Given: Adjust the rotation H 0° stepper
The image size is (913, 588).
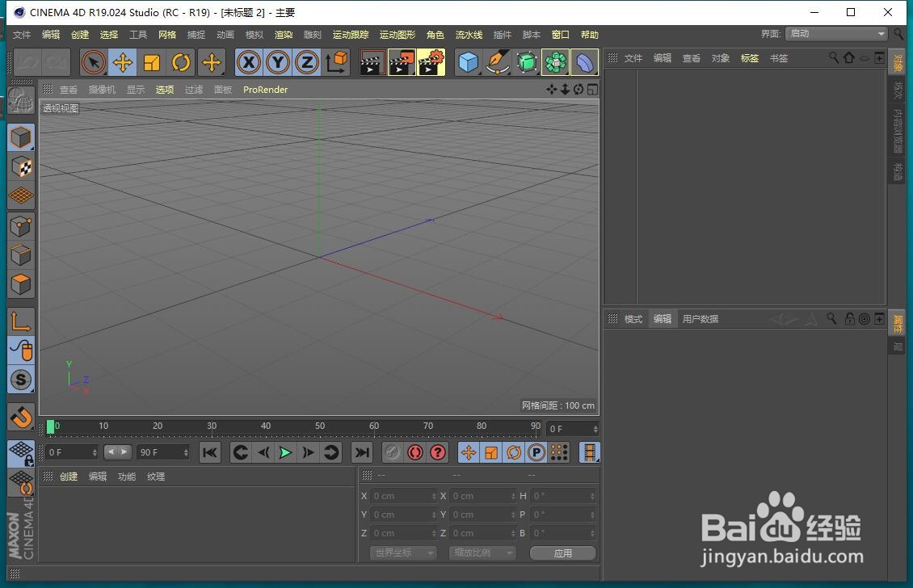Looking at the screenshot, I should click(x=592, y=496).
